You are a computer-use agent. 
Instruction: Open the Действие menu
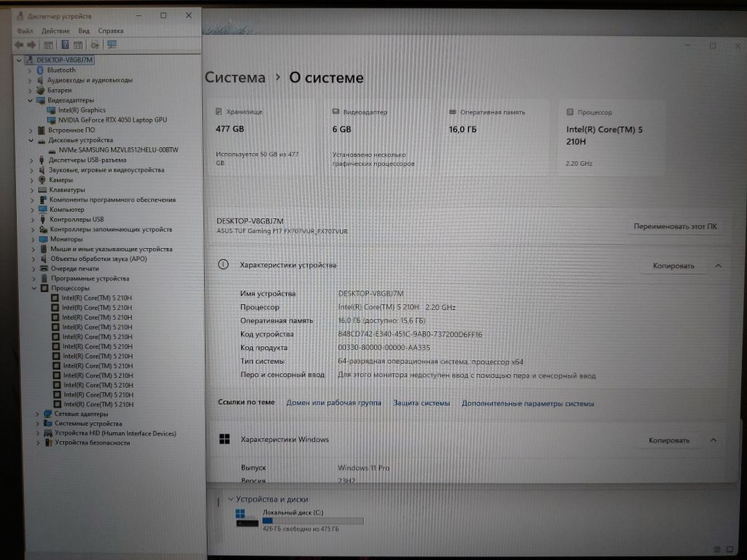(55, 31)
